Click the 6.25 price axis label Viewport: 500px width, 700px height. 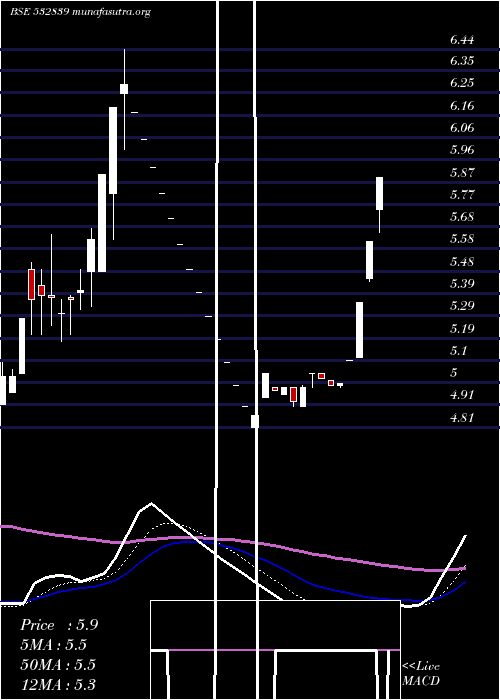[x=462, y=83]
